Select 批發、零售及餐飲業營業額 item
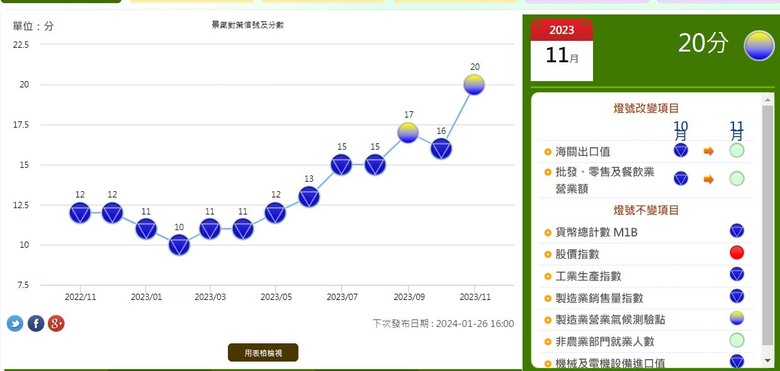The width and height of the screenshot is (780, 371). [605, 181]
